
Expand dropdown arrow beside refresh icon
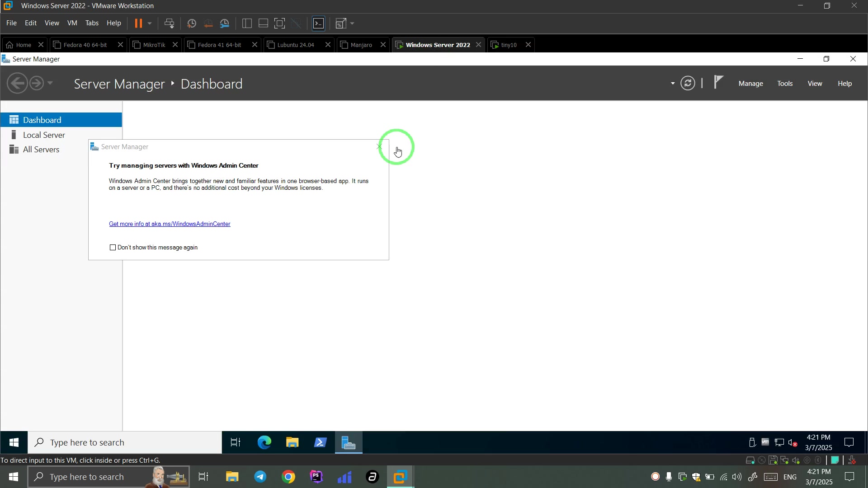click(673, 84)
